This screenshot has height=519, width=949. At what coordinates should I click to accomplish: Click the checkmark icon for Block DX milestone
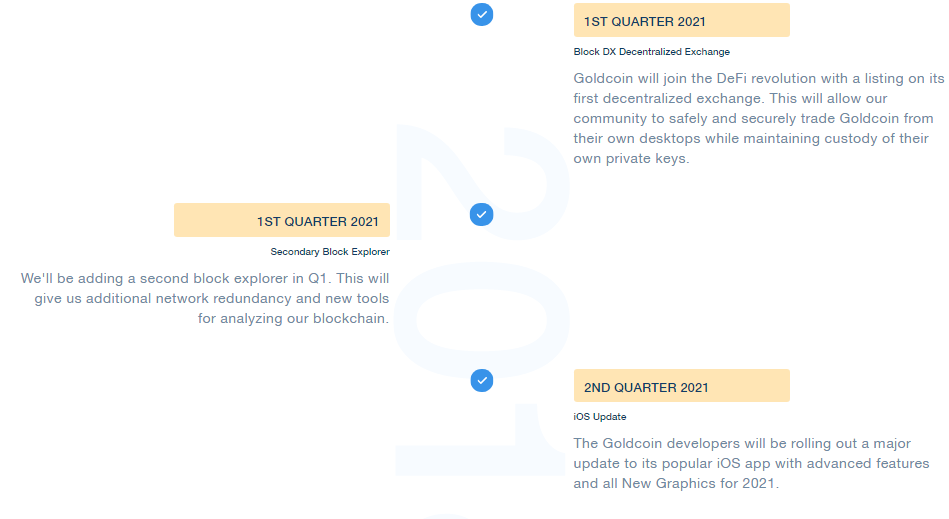point(482,15)
